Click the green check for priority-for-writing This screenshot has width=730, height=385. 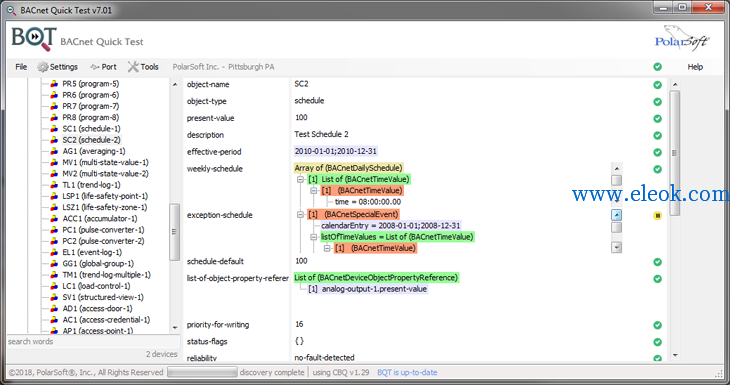tap(657, 325)
